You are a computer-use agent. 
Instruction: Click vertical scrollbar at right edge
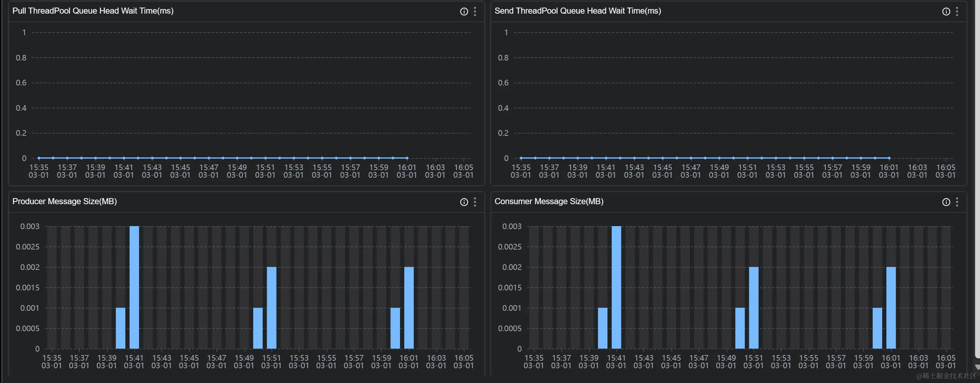[x=977, y=179]
